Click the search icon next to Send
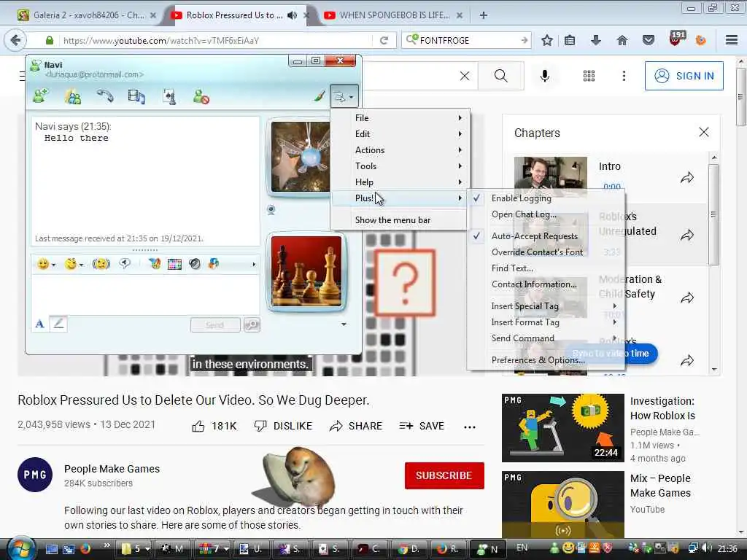Viewport: 747px width, 560px height. [252, 324]
